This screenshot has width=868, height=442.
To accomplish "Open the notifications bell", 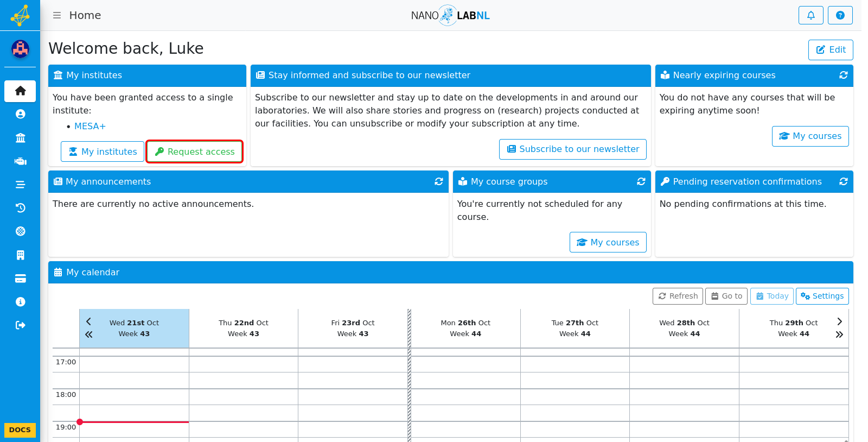I will 810,15.
